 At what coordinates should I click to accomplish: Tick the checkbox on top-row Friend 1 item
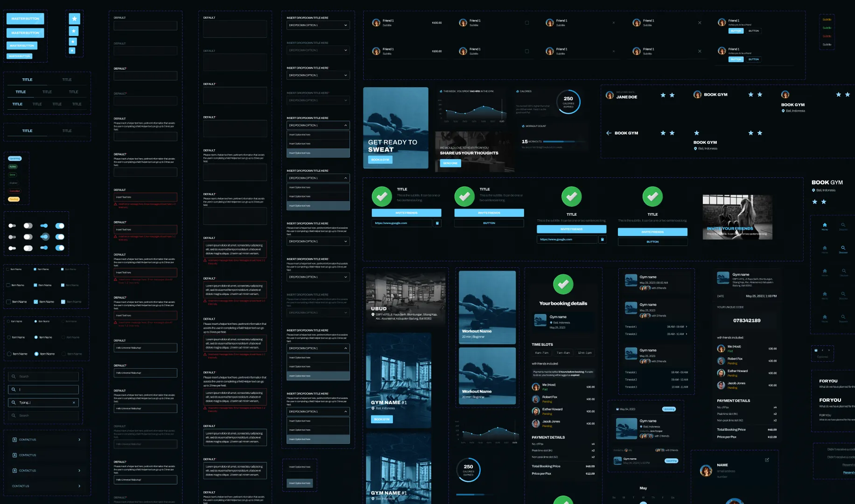527,22
